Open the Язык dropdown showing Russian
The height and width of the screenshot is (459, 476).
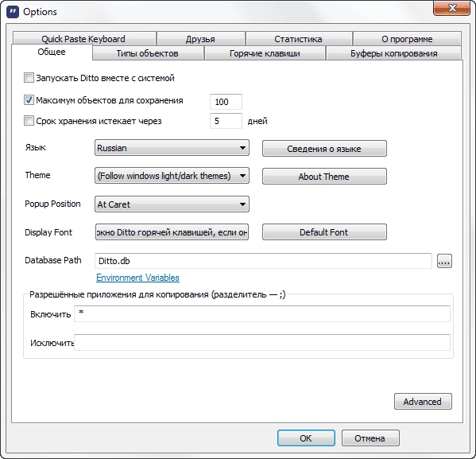[172, 148]
